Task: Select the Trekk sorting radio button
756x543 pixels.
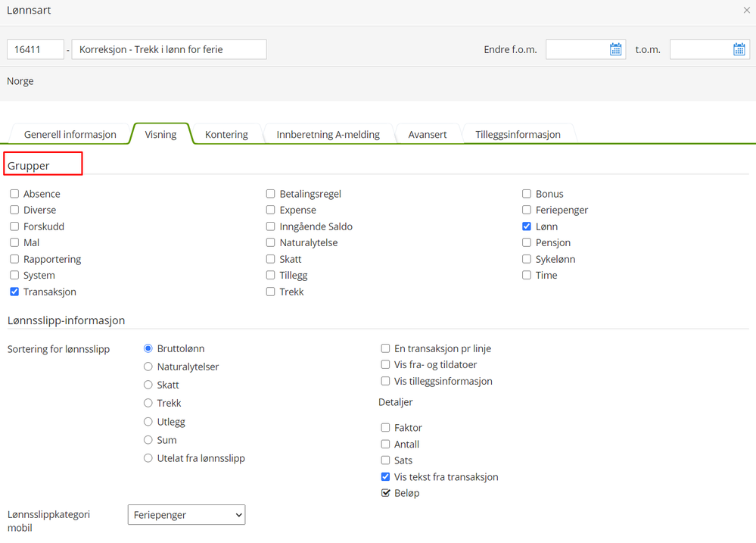Action: click(148, 403)
